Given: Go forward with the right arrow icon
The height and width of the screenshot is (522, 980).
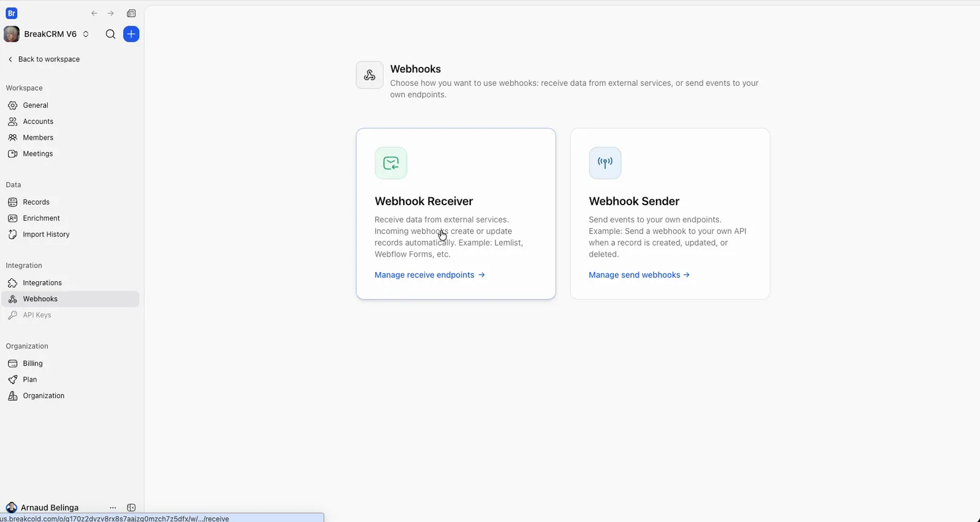Looking at the screenshot, I should tap(111, 13).
